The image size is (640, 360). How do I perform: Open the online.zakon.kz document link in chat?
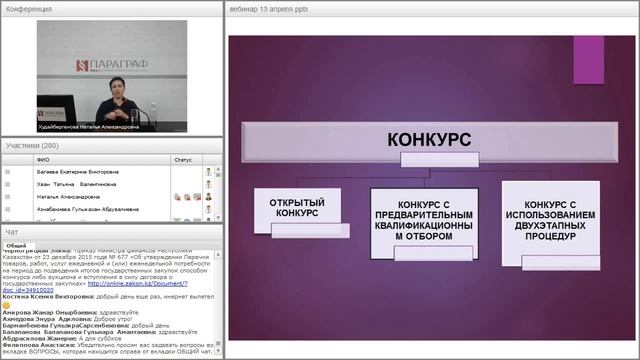(96, 287)
